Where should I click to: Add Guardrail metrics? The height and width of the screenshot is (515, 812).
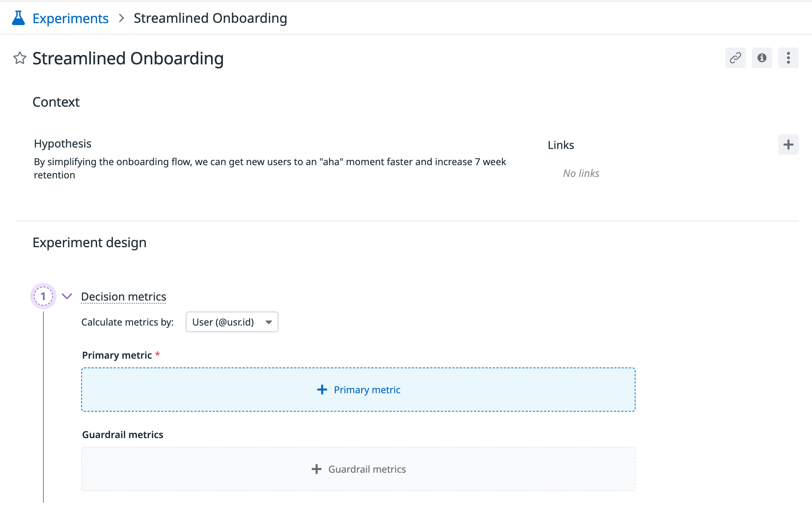(x=367, y=469)
